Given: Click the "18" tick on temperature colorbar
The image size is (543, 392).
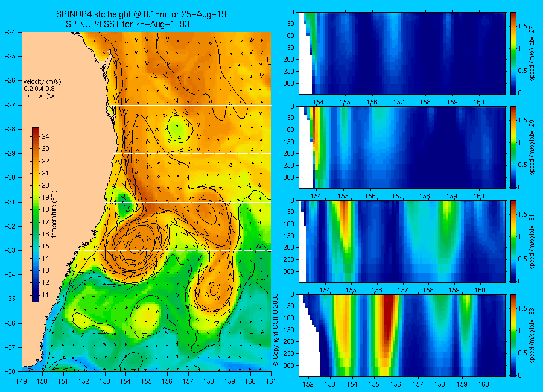Looking at the screenshot, I should coord(45,209).
